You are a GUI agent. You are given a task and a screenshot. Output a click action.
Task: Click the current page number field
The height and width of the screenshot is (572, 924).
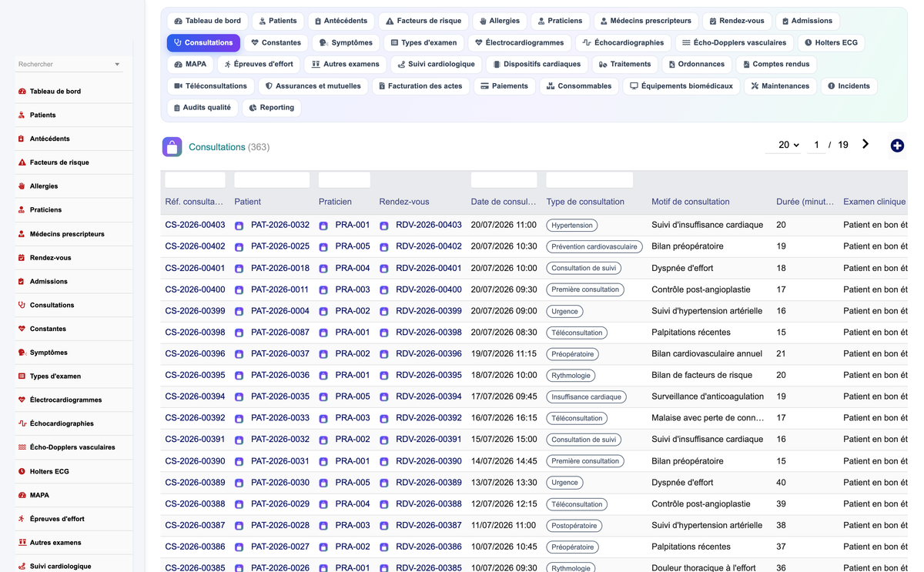[x=816, y=145]
